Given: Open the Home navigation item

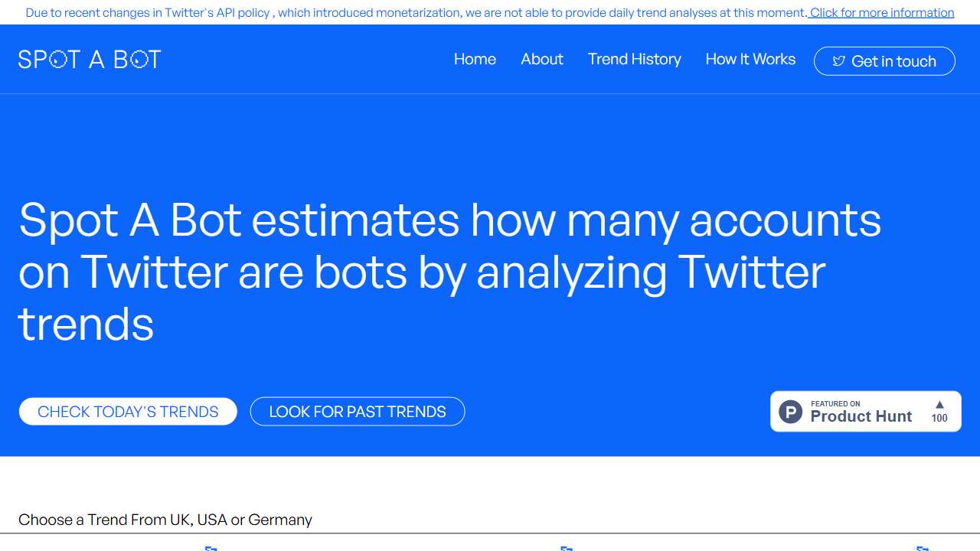Looking at the screenshot, I should (475, 59).
